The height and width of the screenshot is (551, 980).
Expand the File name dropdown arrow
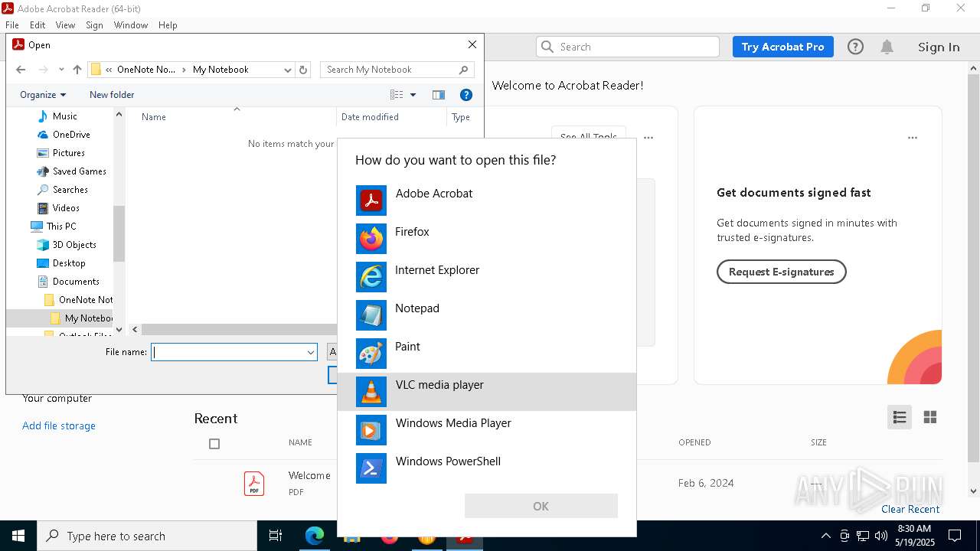coord(311,352)
